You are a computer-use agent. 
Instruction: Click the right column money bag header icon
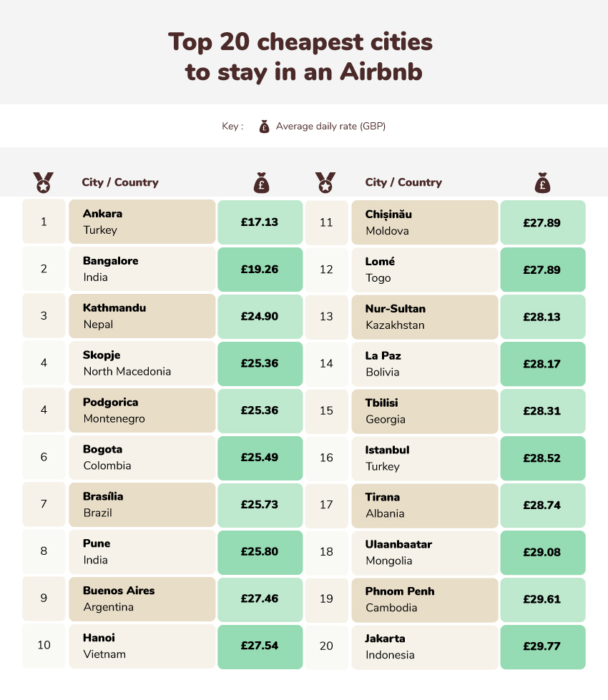coord(543,182)
